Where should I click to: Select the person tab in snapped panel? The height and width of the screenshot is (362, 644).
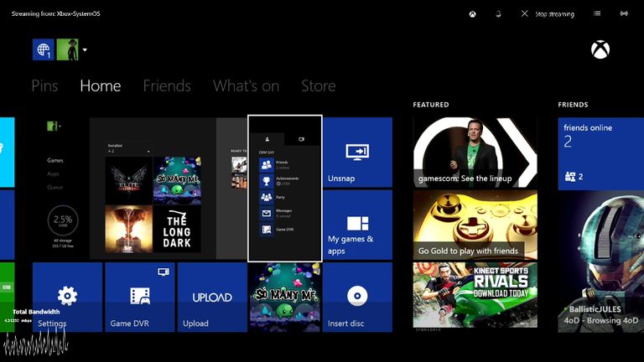[x=267, y=139]
